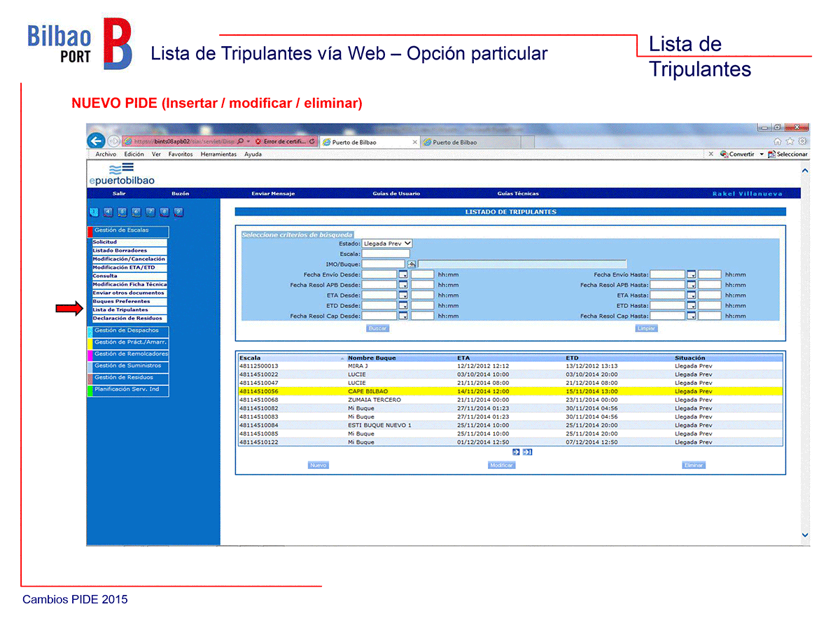
Task: Click the browser back arrow button
Action: (97, 141)
